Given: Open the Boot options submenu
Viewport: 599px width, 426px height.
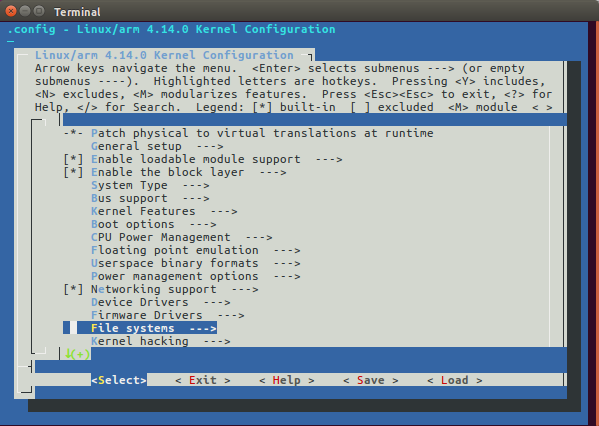Looking at the screenshot, I should click(154, 224).
